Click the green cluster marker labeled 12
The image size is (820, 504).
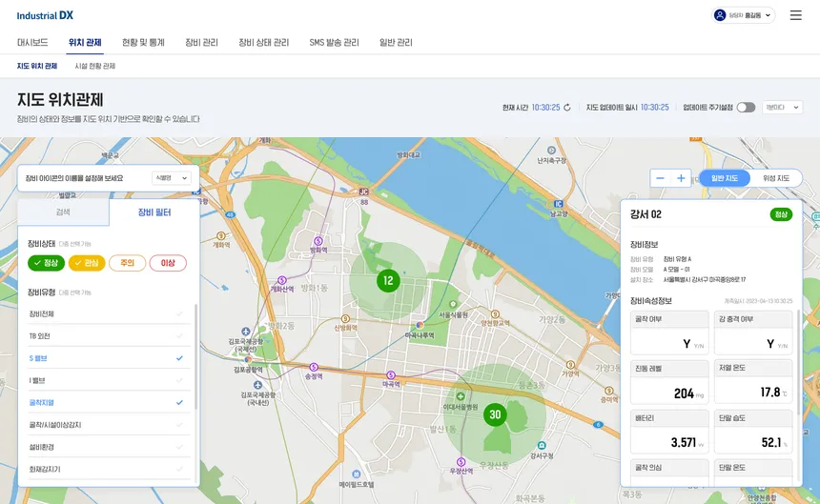tap(388, 281)
